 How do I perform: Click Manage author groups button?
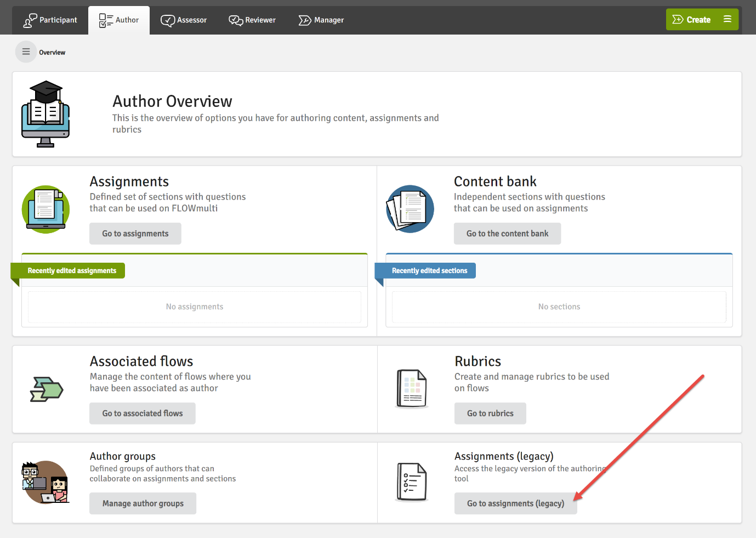(x=143, y=503)
